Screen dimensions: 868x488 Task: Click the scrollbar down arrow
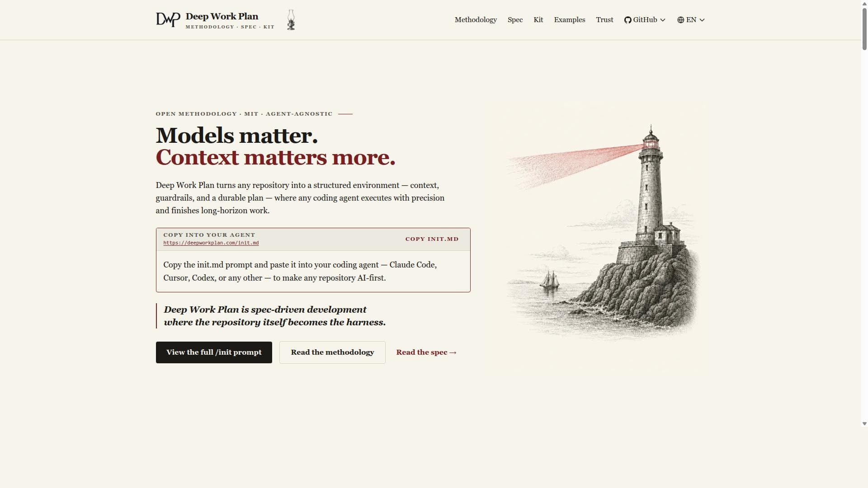pyautogui.click(x=864, y=424)
